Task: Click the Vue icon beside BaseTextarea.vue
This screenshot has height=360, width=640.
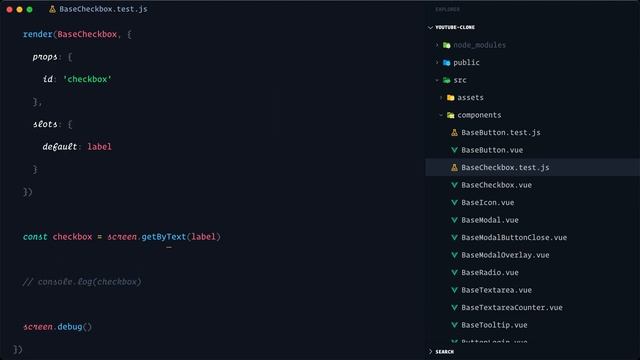Action: [454, 290]
